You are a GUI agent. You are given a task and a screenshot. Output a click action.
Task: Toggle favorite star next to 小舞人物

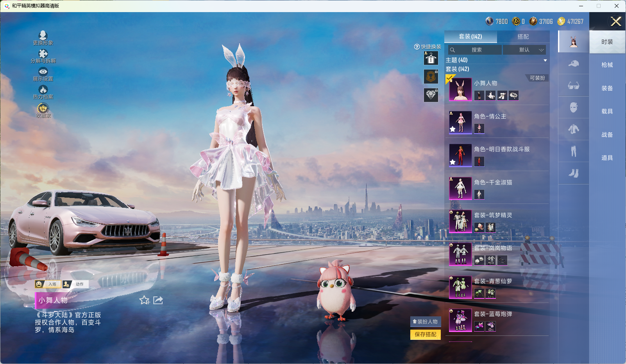point(144,300)
